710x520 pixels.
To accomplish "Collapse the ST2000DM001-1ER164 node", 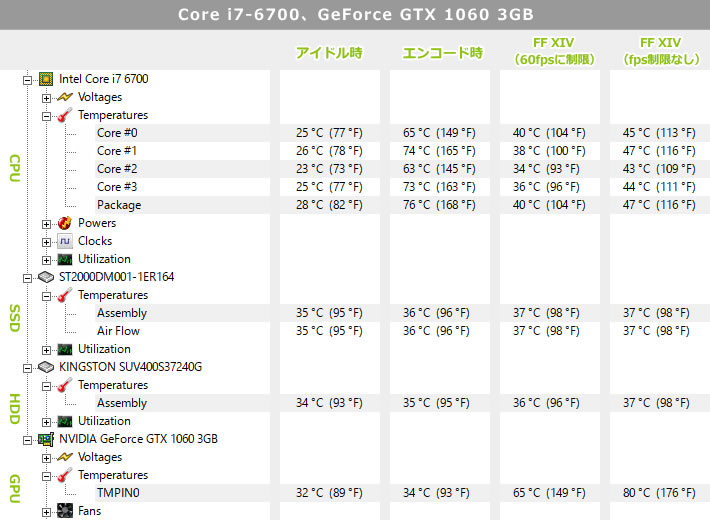I will (28, 278).
